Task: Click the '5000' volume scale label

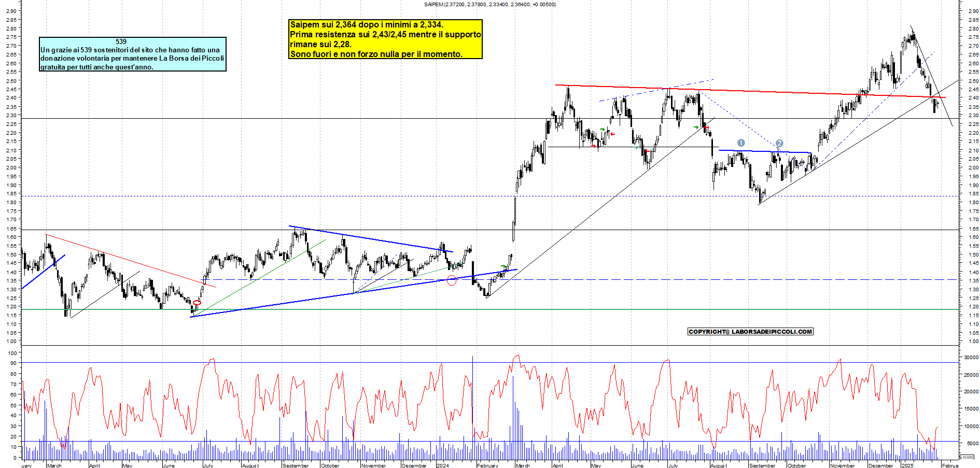Action: pos(972,443)
